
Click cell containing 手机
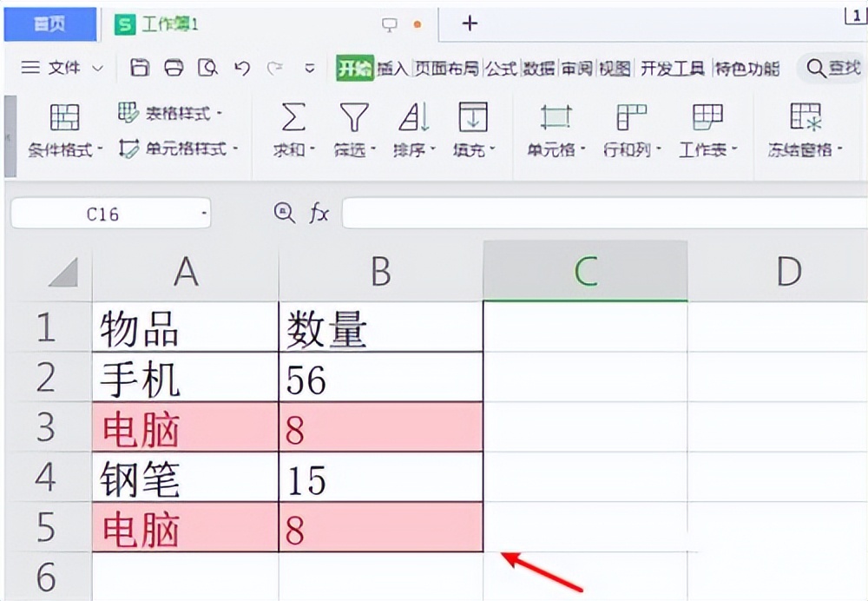point(186,377)
